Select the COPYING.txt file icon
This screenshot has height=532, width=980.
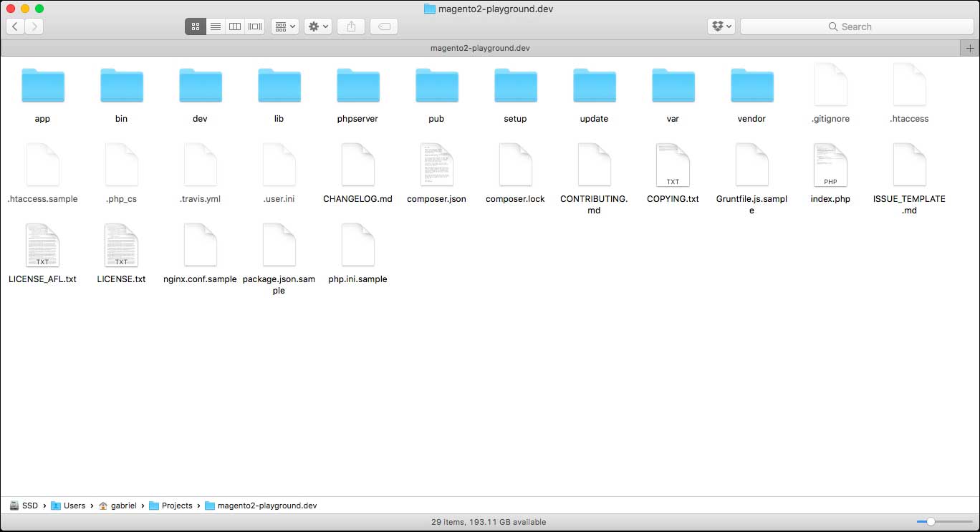coord(673,165)
